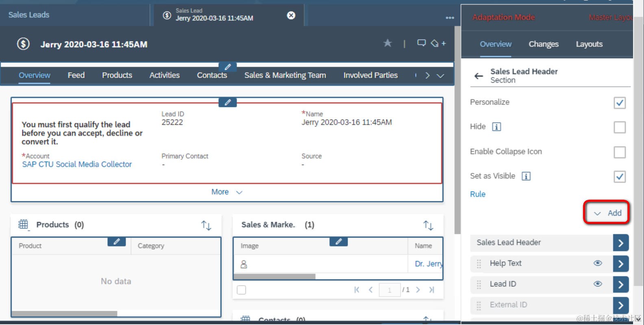Click the Products table grid icon

[x=23, y=224]
